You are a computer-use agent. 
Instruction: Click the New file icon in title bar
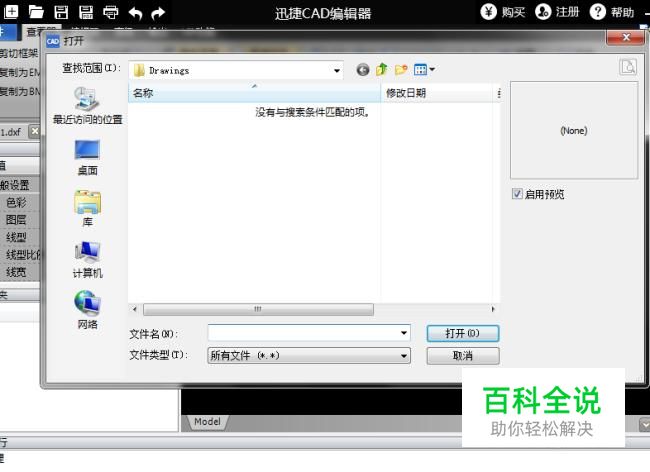click(x=11, y=11)
